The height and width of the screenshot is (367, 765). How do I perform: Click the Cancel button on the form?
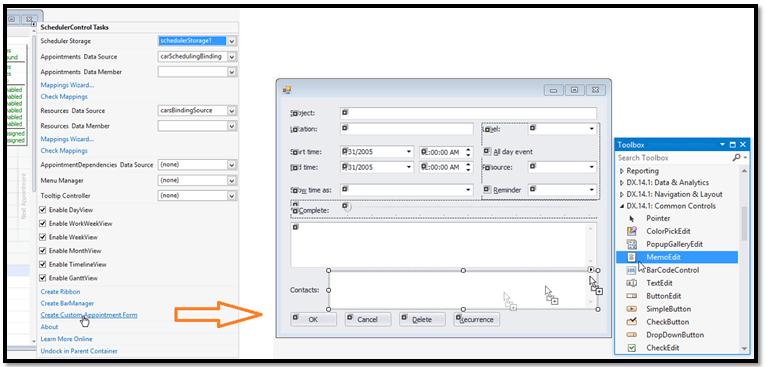click(368, 319)
